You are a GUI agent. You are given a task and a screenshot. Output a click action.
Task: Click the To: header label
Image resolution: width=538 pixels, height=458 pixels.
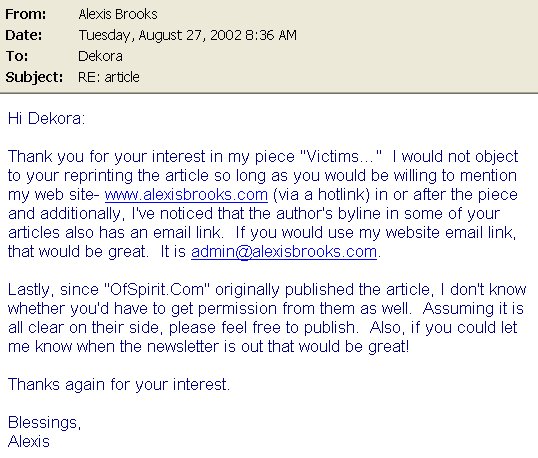coord(16,56)
